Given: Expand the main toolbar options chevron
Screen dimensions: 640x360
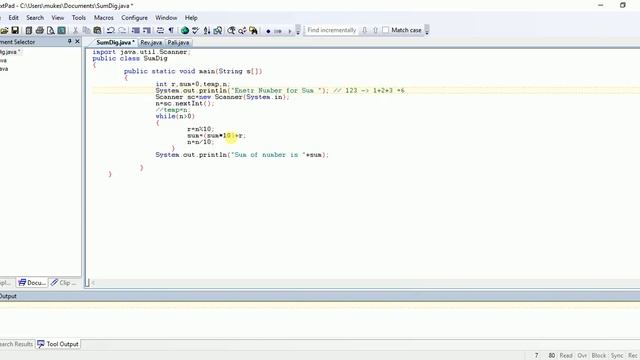Looking at the screenshot, I should point(298,30).
